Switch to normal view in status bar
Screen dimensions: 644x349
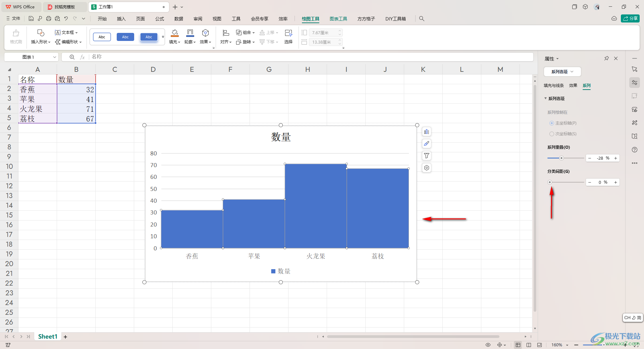coord(518,345)
